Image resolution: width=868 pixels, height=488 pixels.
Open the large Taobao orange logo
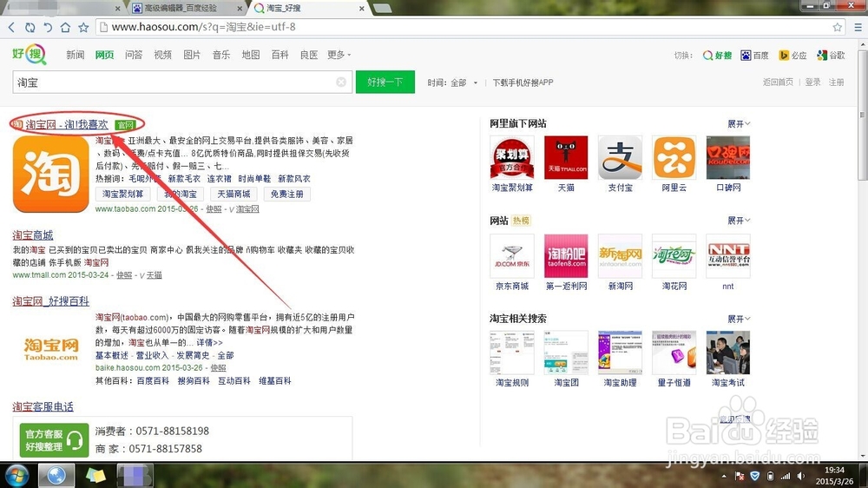[x=51, y=175]
